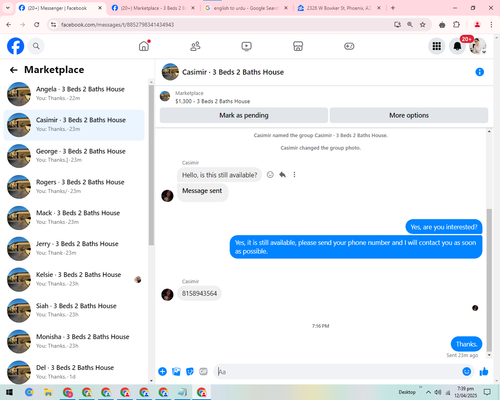Open the Friends icon in top nav
Viewport: 500px width, 400px height.
point(195,46)
